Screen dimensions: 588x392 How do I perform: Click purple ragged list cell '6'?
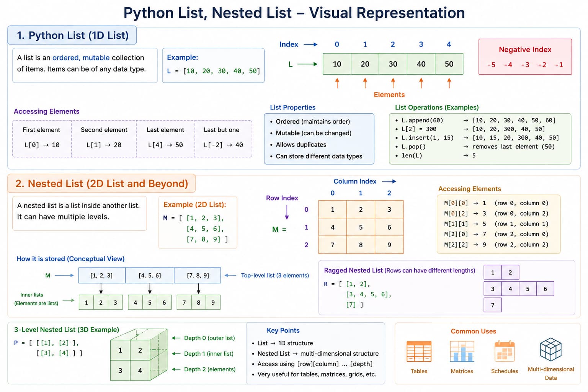click(x=545, y=289)
